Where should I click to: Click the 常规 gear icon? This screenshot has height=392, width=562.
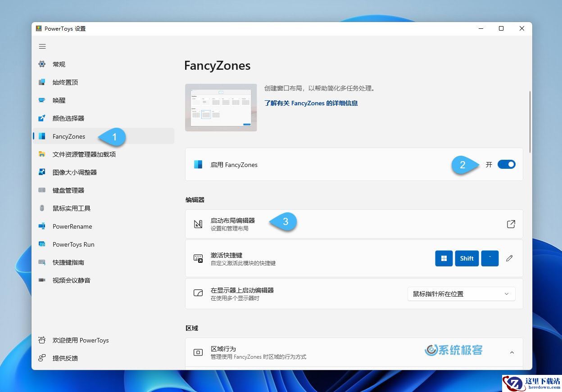(42, 64)
